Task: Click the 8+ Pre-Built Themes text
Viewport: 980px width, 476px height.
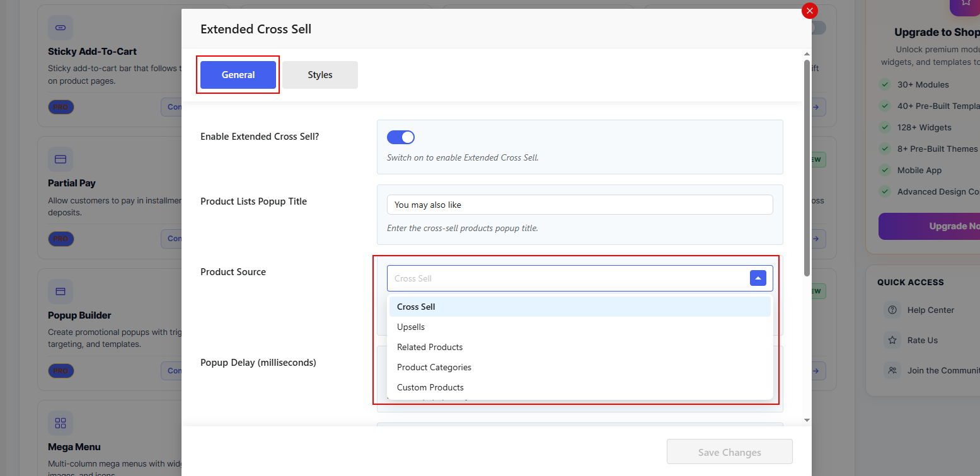Action: pyautogui.click(x=938, y=149)
